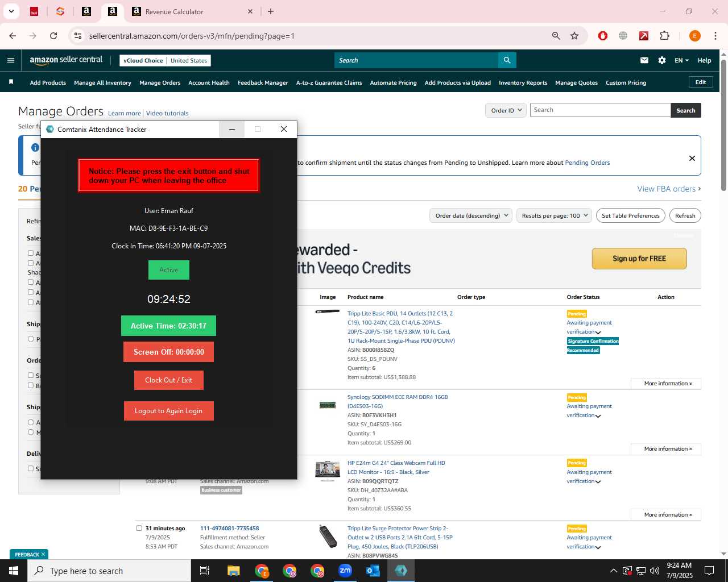Click Logout to Again Login in Attendance Tracker
The image size is (728, 582).
(x=168, y=411)
